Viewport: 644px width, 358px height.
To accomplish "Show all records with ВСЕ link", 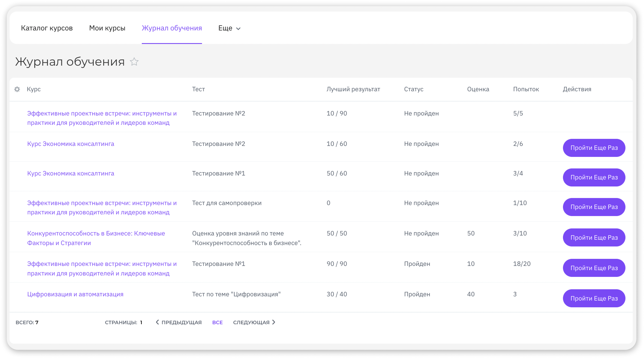I will click(217, 322).
